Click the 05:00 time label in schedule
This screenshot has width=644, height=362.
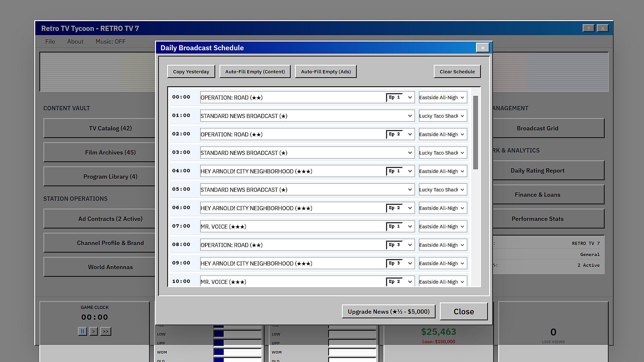[x=181, y=189]
